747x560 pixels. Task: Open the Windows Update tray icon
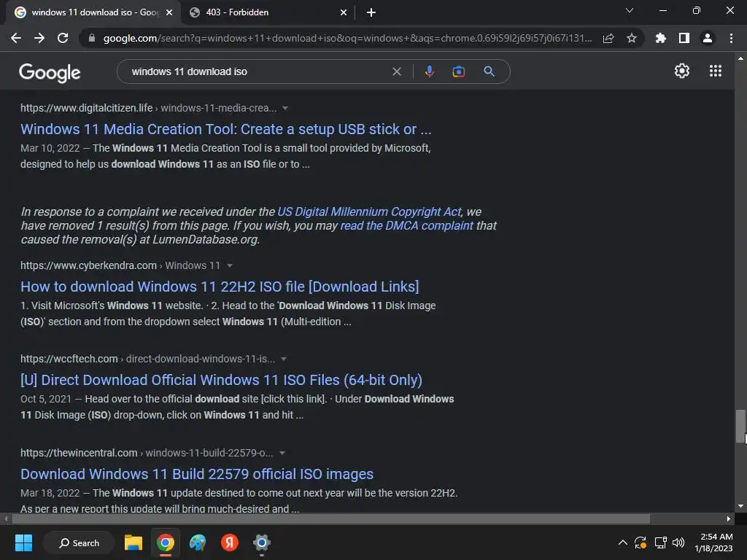pyautogui.click(x=640, y=542)
